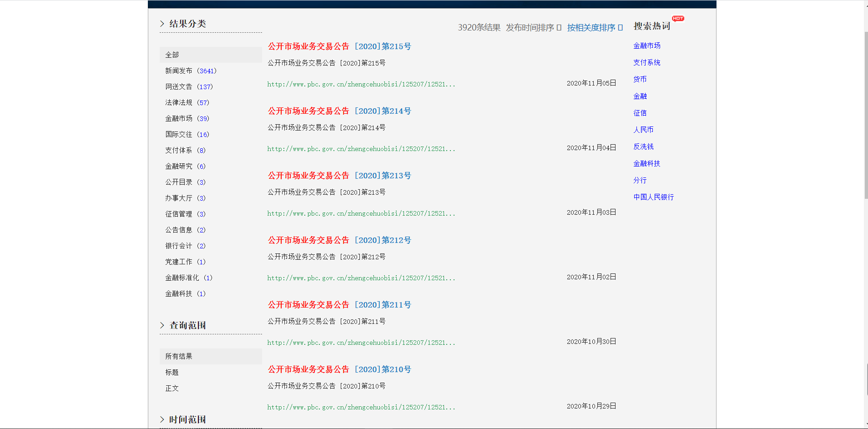
Task: Filter by 金融市场 (39) category
Action: tap(187, 119)
